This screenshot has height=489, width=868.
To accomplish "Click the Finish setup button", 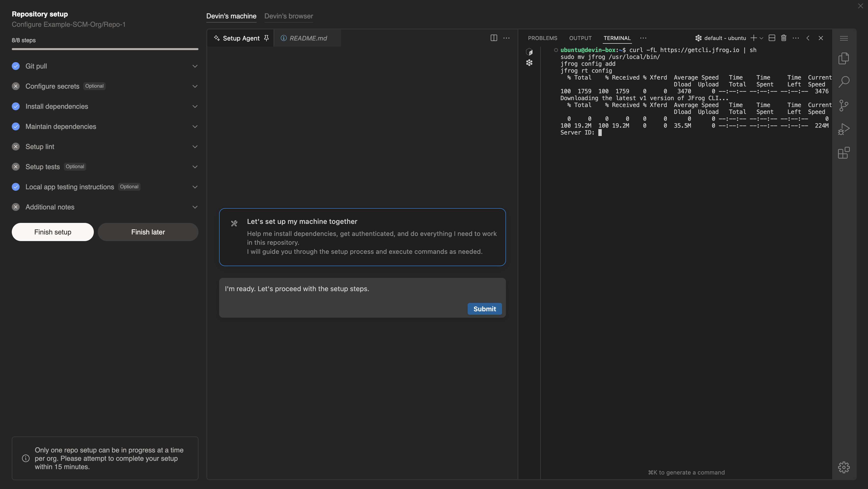I will coord(52,232).
